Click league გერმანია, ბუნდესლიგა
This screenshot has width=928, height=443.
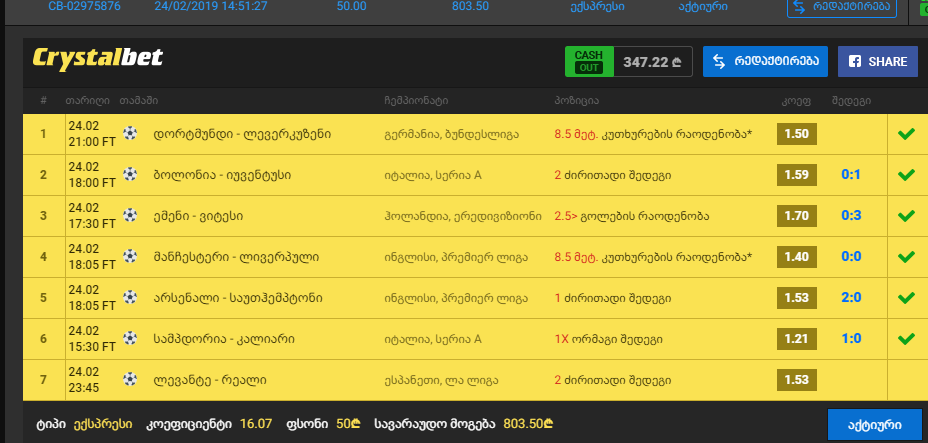451,135
